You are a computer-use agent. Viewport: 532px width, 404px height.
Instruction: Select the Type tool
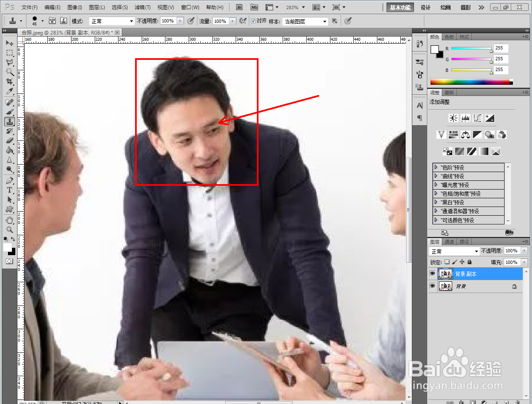10,190
